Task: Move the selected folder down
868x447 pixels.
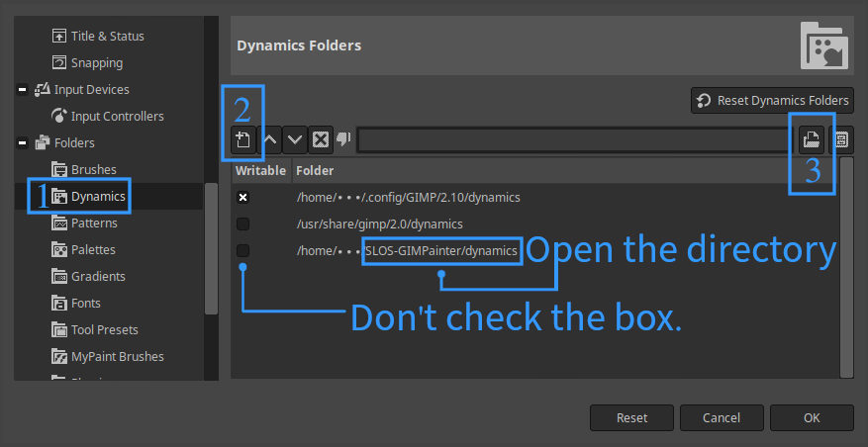Action: click(295, 140)
